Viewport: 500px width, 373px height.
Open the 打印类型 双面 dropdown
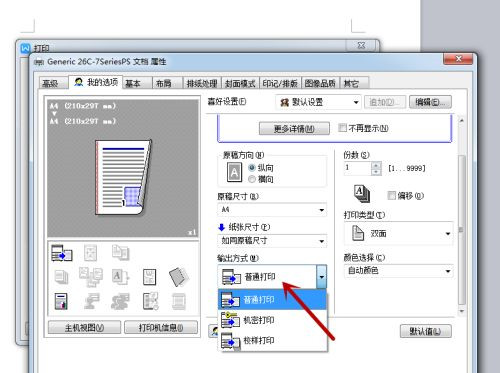pos(399,233)
